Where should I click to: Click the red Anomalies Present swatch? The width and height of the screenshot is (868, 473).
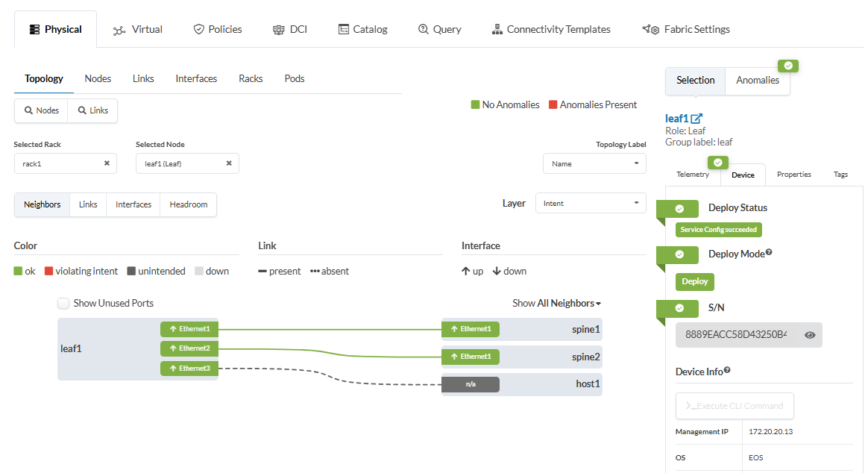(x=553, y=105)
